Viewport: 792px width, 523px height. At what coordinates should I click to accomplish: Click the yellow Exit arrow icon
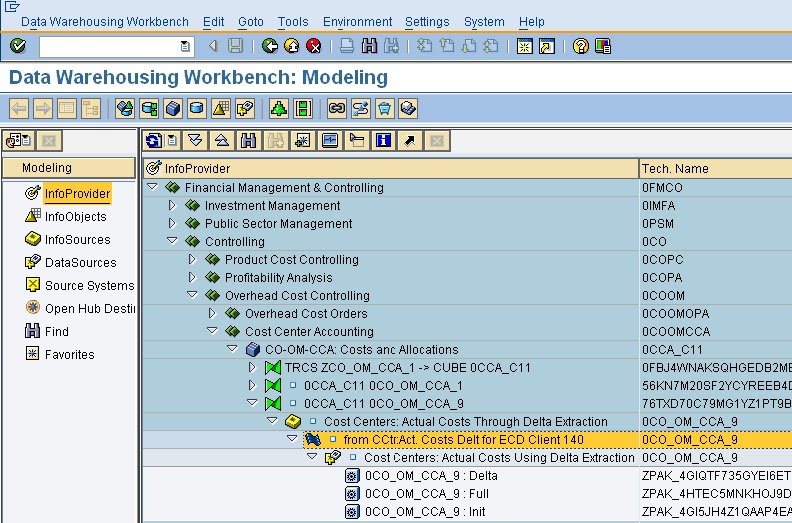click(x=292, y=46)
